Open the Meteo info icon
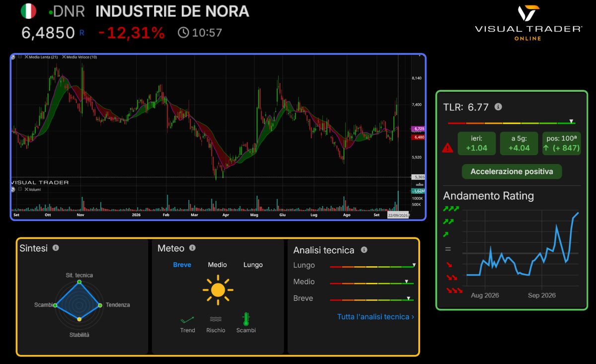Viewport: 596px width, 364px height. pos(192,247)
